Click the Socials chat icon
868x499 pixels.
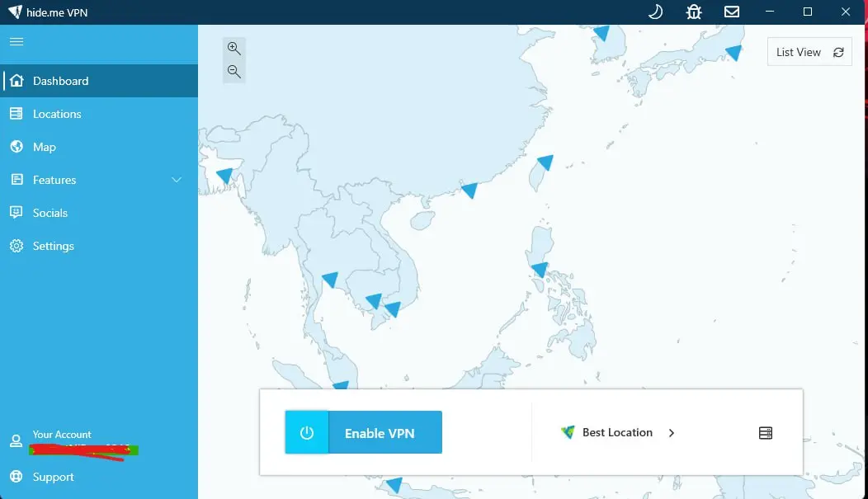coord(17,213)
